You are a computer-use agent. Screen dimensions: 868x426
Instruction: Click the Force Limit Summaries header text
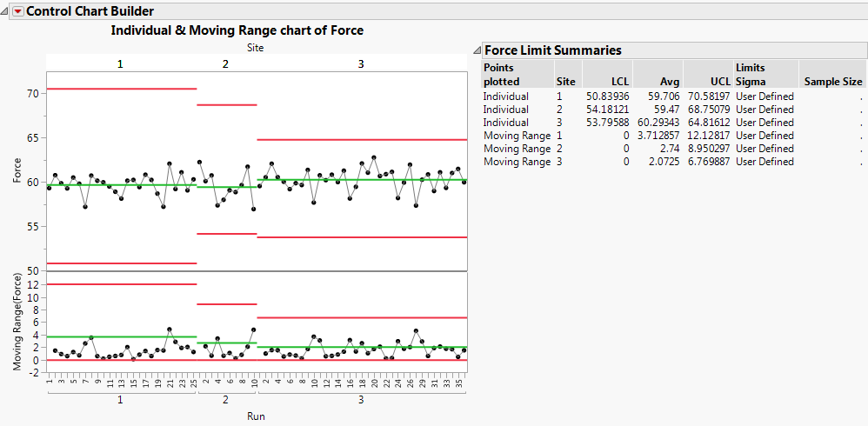coord(552,50)
